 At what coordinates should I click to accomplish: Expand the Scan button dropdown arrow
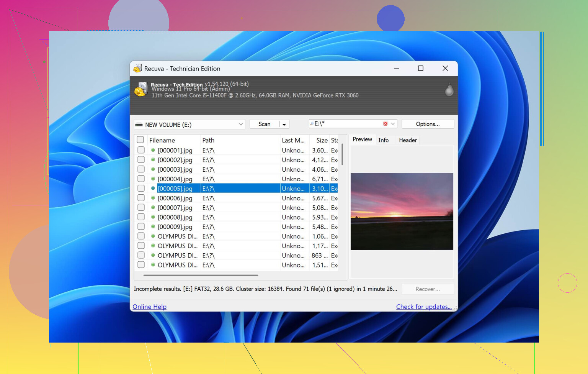(x=284, y=125)
